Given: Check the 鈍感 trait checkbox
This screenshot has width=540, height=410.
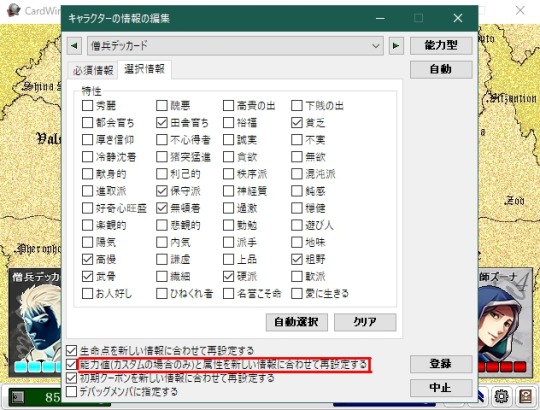Looking at the screenshot, I should click(x=297, y=191).
